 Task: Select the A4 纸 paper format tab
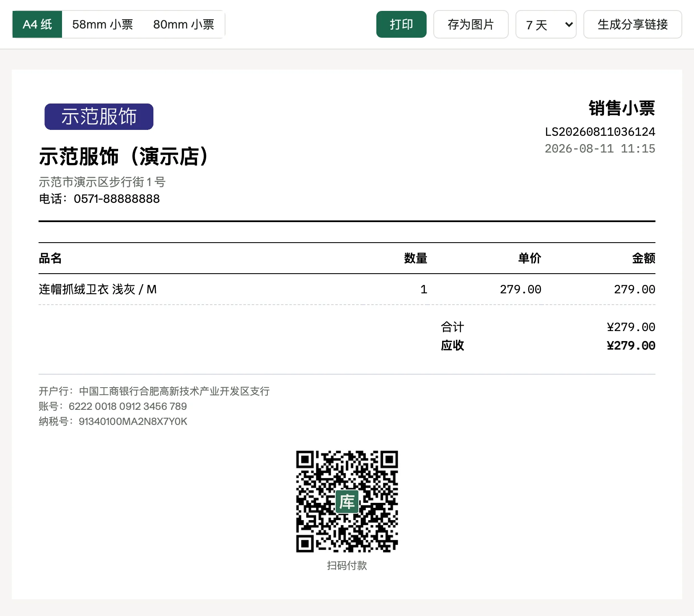click(x=37, y=24)
